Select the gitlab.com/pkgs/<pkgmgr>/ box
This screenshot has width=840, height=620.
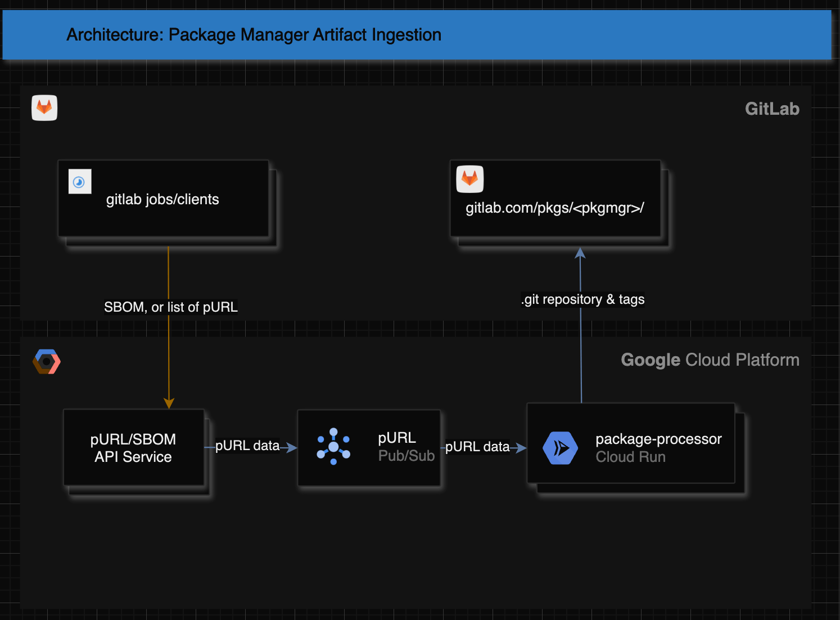coord(555,198)
